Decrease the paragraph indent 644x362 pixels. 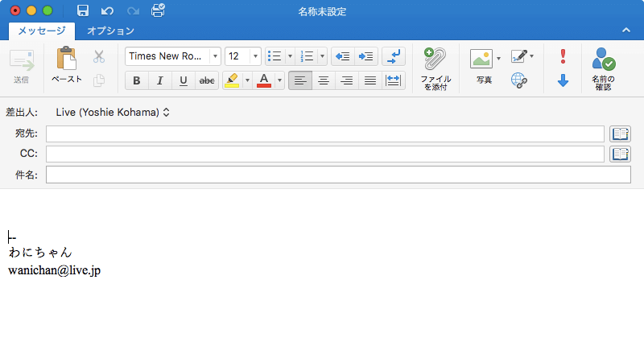click(343, 56)
